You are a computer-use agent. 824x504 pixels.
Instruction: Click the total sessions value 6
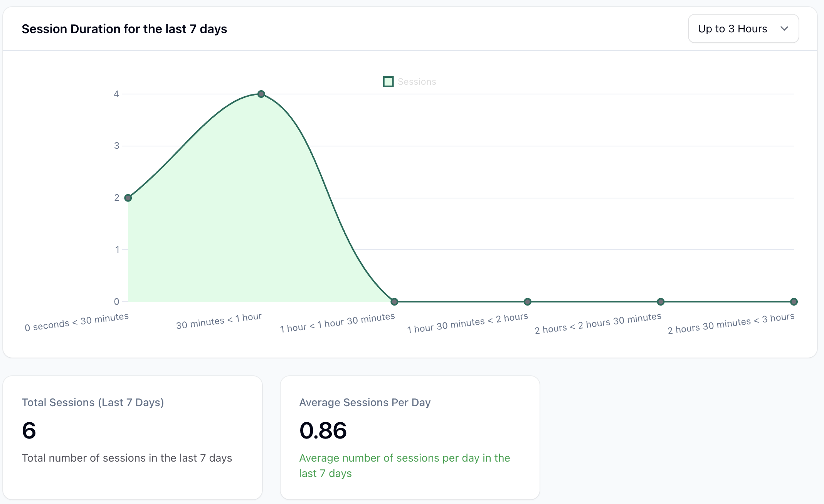[x=29, y=430]
